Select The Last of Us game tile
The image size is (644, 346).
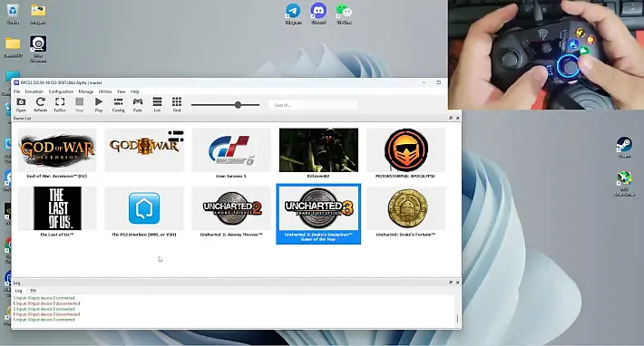point(57,212)
